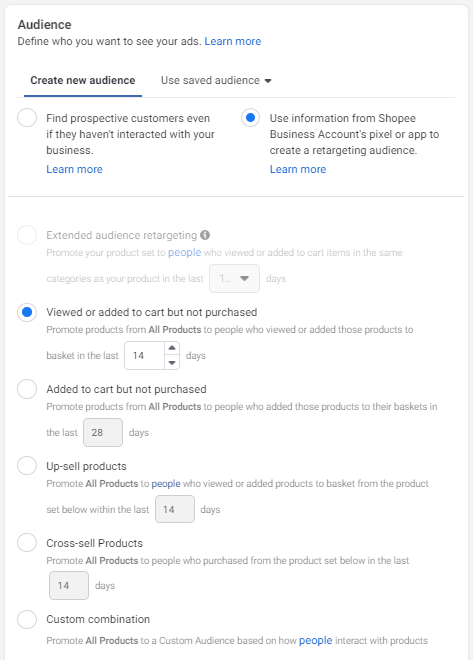Select Viewed or added to cart radio button

pos(27,312)
